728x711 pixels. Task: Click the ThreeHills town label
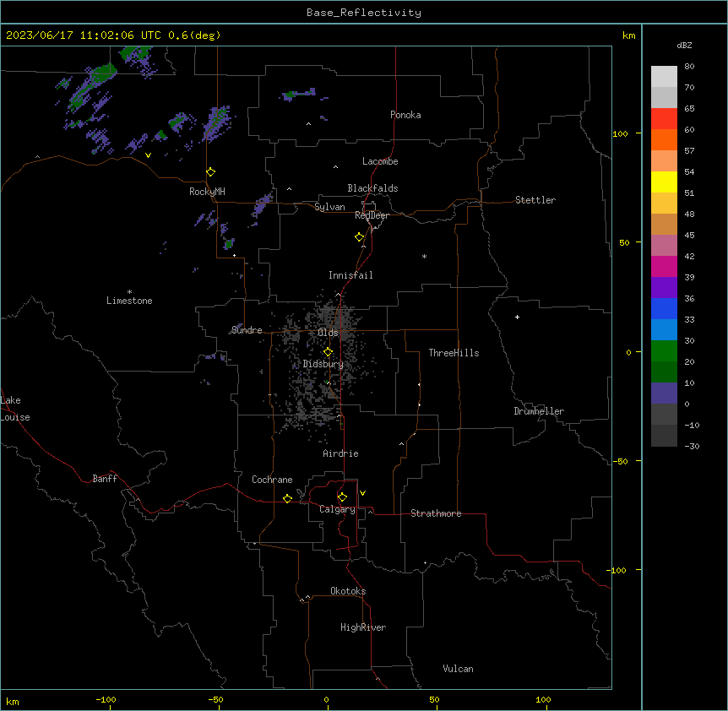(454, 353)
